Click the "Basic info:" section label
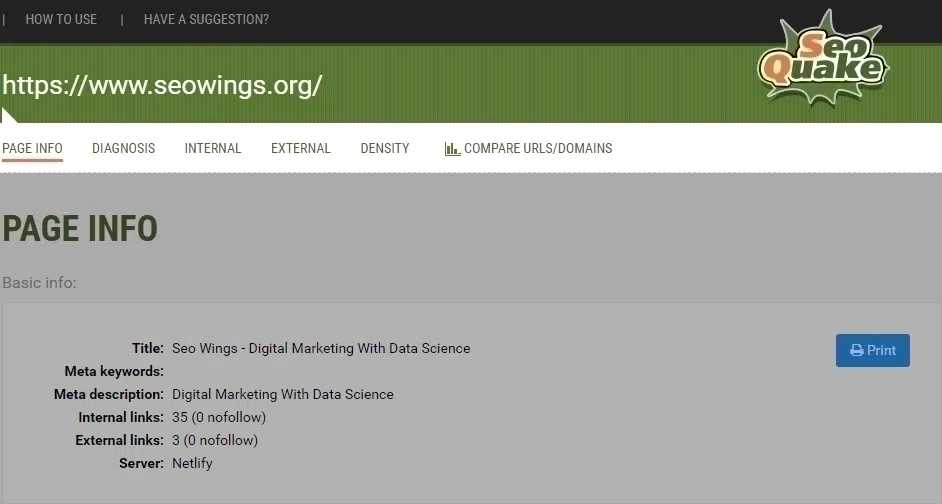The width and height of the screenshot is (942, 504). click(x=39, y=283)
